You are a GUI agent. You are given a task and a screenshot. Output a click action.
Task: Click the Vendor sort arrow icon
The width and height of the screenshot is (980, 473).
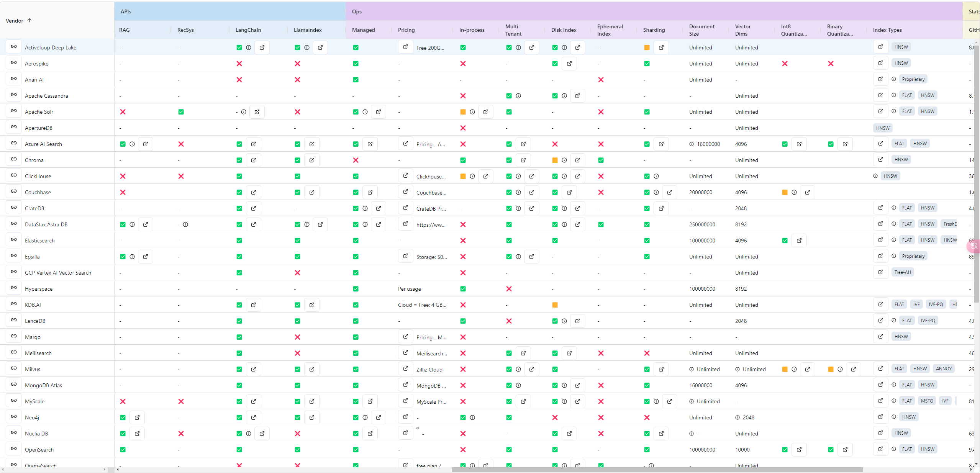29,20
